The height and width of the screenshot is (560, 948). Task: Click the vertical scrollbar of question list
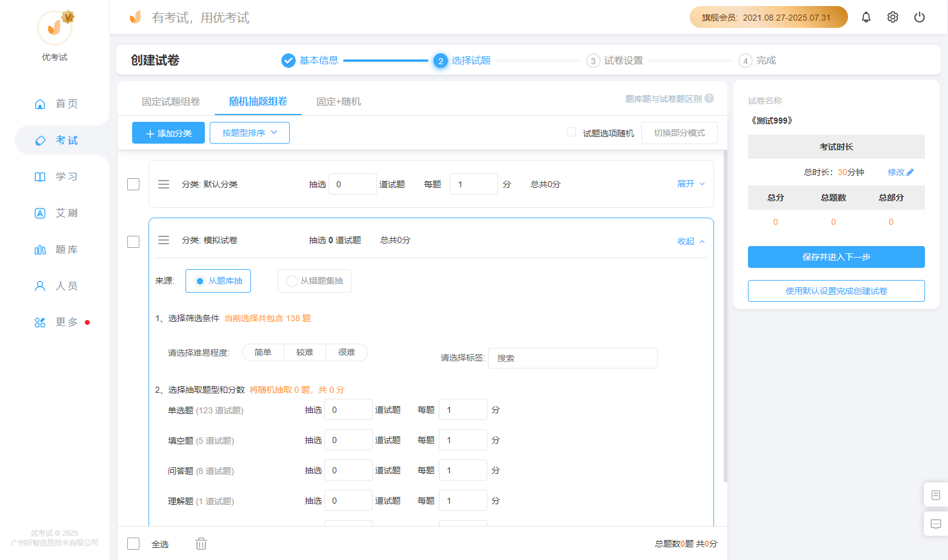726,315
